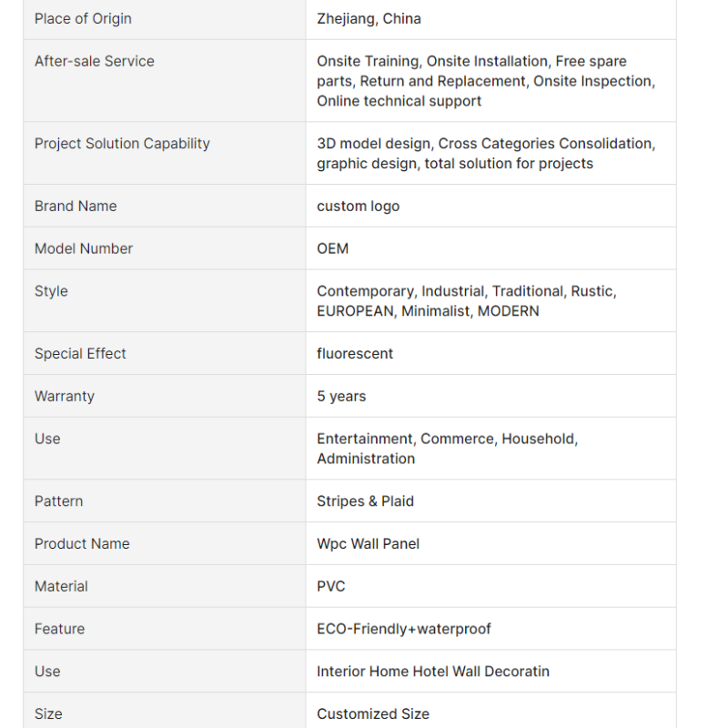Click the 3D model design capability text
Screen dimensions: 728x728
[x=485, y=153]
